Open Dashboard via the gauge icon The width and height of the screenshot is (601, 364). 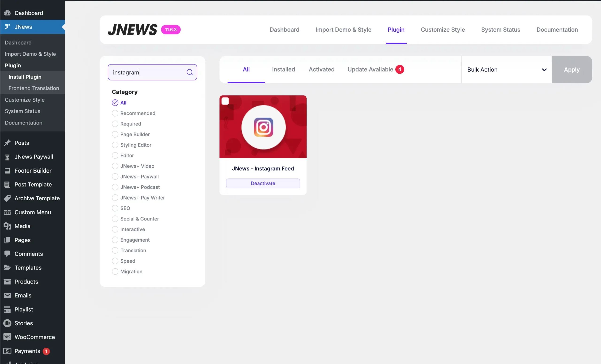point(7,13)
